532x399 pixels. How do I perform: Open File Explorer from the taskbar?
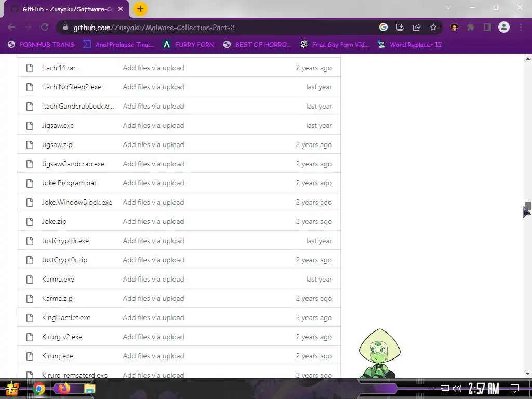pyautogui.click(x=89, y=389)
